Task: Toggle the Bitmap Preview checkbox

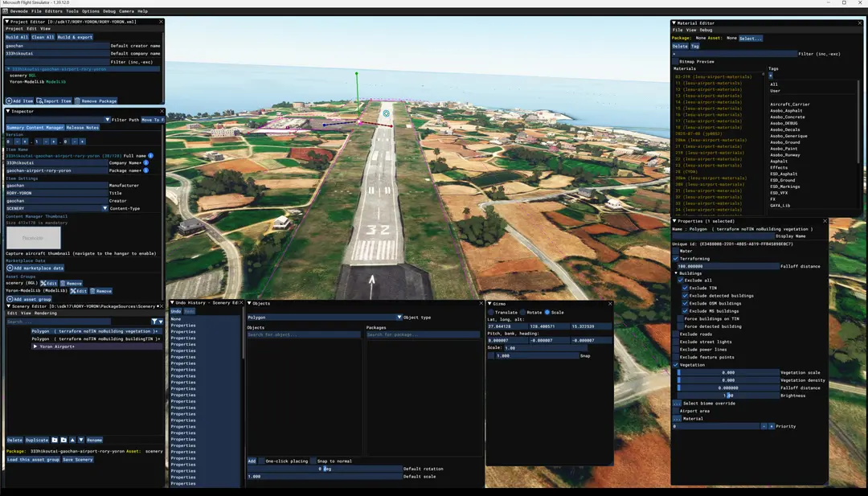Action: click(675, 61)
